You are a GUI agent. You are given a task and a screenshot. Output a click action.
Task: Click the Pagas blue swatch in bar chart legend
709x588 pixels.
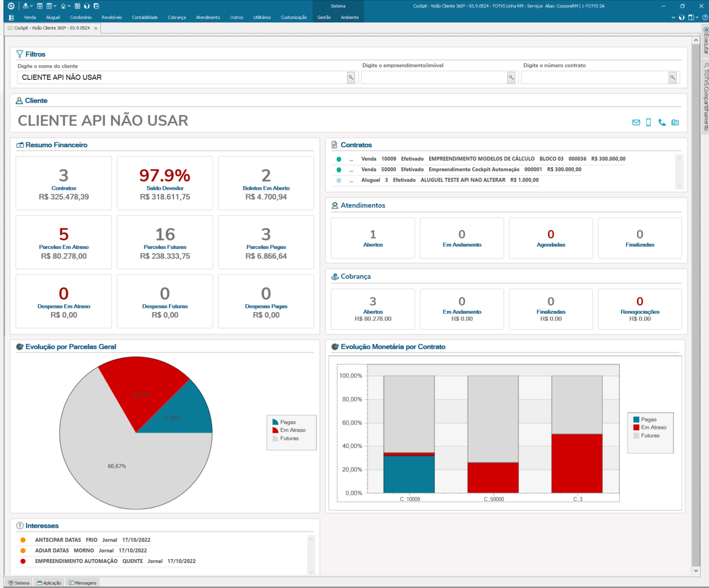tap(636, 420)
